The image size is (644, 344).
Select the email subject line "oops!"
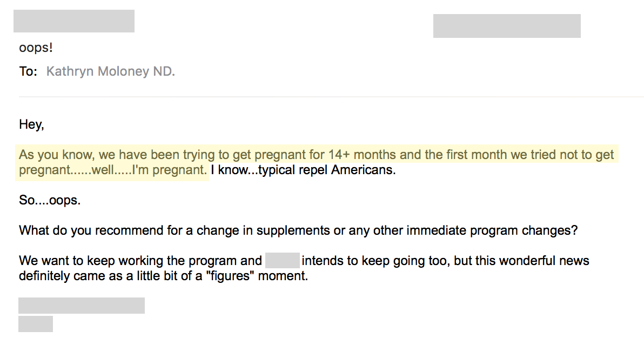click(x=36, y=48)
